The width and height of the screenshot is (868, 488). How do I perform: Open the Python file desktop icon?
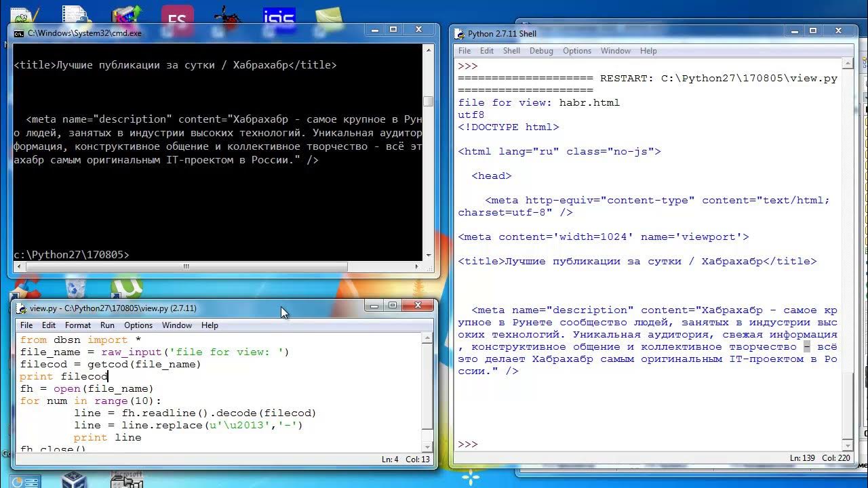click(75, 15)
